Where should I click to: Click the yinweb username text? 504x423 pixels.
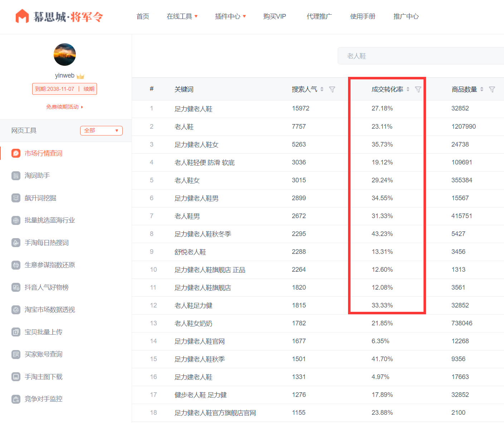pyautogui.click(x=65, y=75)
